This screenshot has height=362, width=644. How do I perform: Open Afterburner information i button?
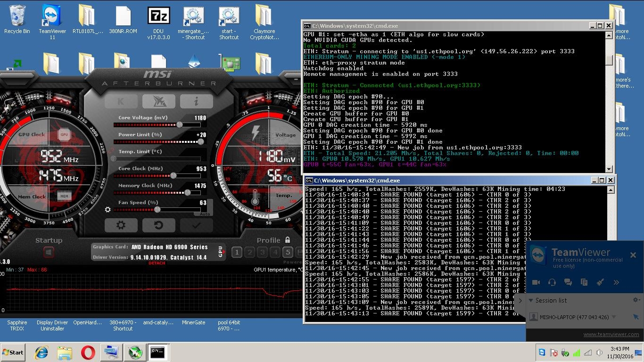click(196, 101)
